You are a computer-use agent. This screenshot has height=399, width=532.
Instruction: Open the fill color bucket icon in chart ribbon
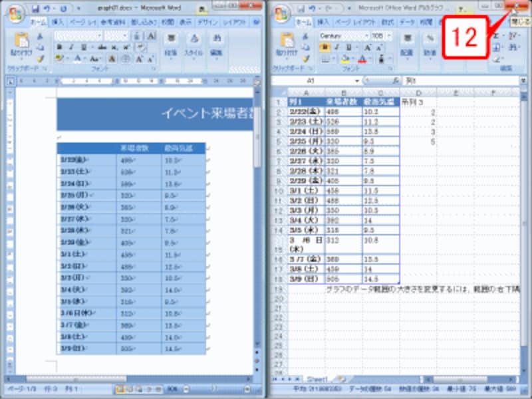344,58
